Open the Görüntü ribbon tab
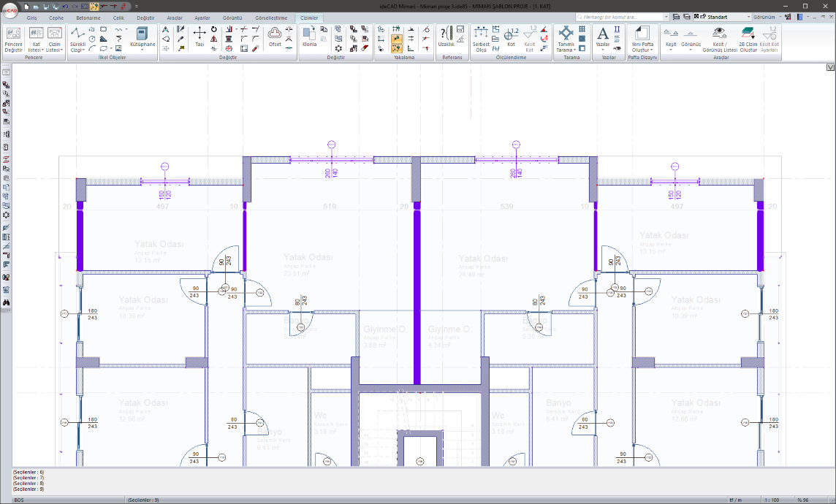The width and height of the screenshot is (836, 504). [x=232, y=18]
